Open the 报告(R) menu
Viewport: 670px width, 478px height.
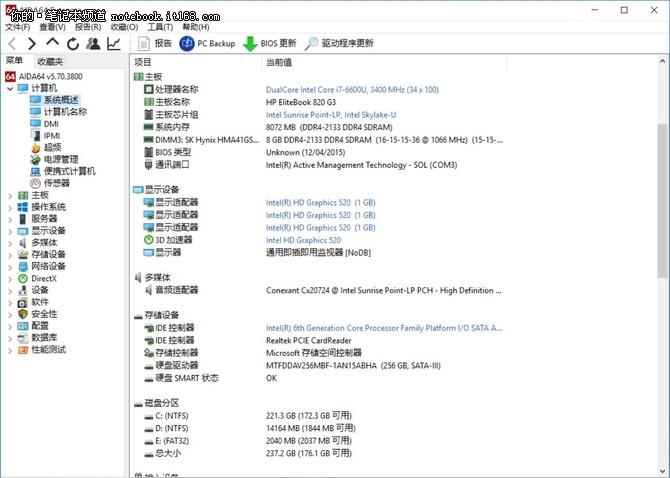pyautogui.click(x=88, y=27)
